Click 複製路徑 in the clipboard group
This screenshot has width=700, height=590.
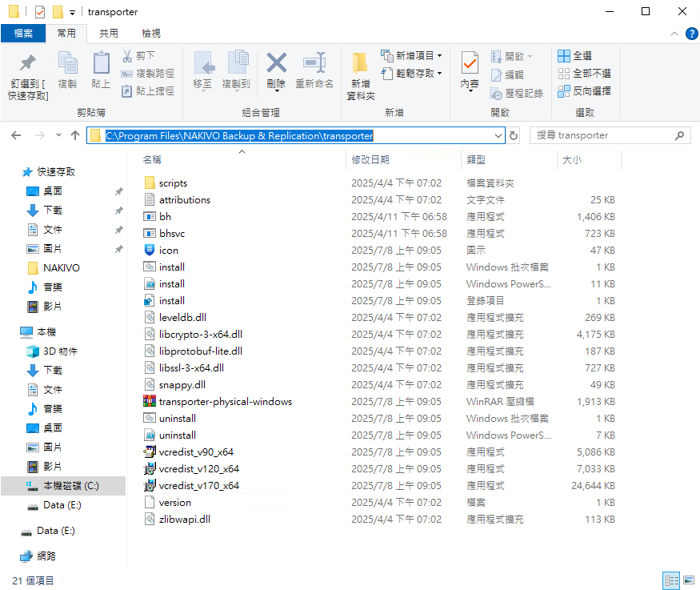coord(147,73)
